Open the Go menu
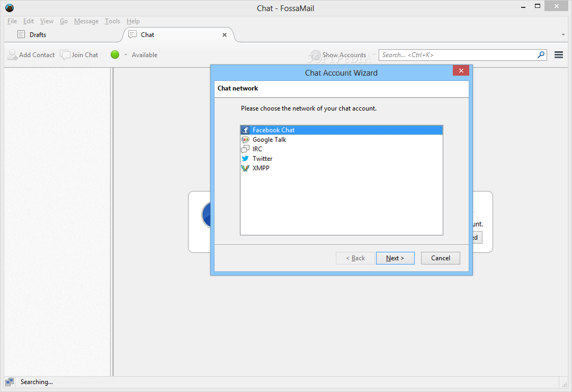The width and height of the screenshot is (572, 392). pos(64,21)
